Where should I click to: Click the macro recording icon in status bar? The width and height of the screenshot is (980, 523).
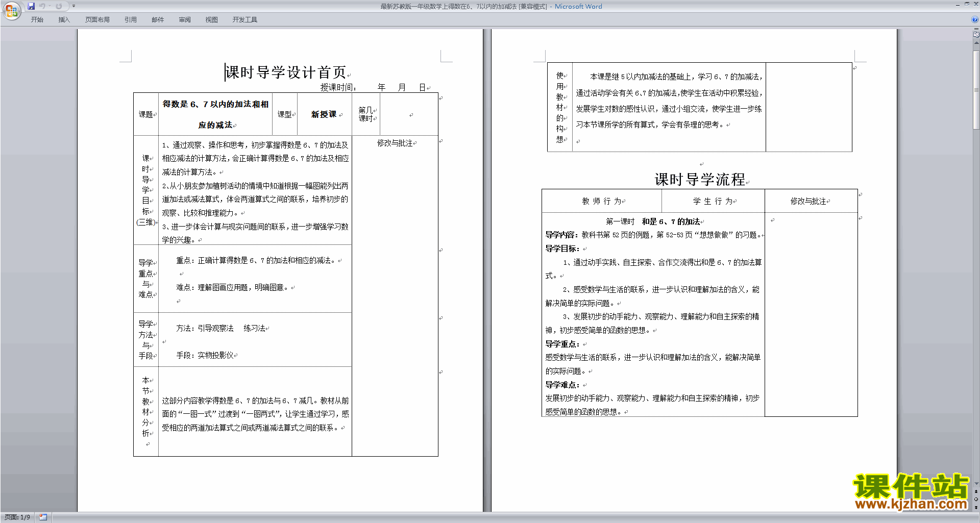click(43, 517)
